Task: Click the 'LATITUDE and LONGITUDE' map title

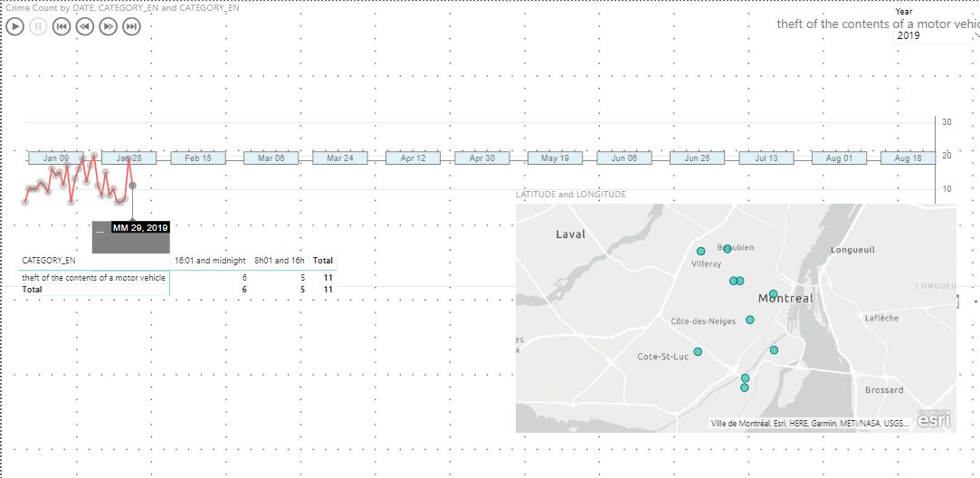Action: point(571,195)
